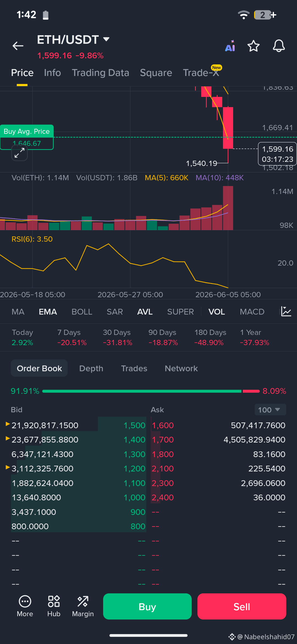
Task: Select bid price 1,200 row
Action: [78, 468]
